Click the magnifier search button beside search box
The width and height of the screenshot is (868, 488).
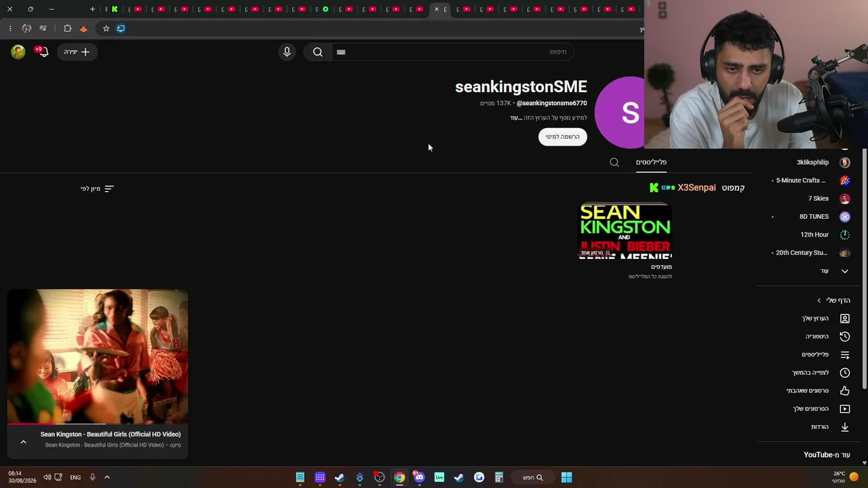pos(317,52)
